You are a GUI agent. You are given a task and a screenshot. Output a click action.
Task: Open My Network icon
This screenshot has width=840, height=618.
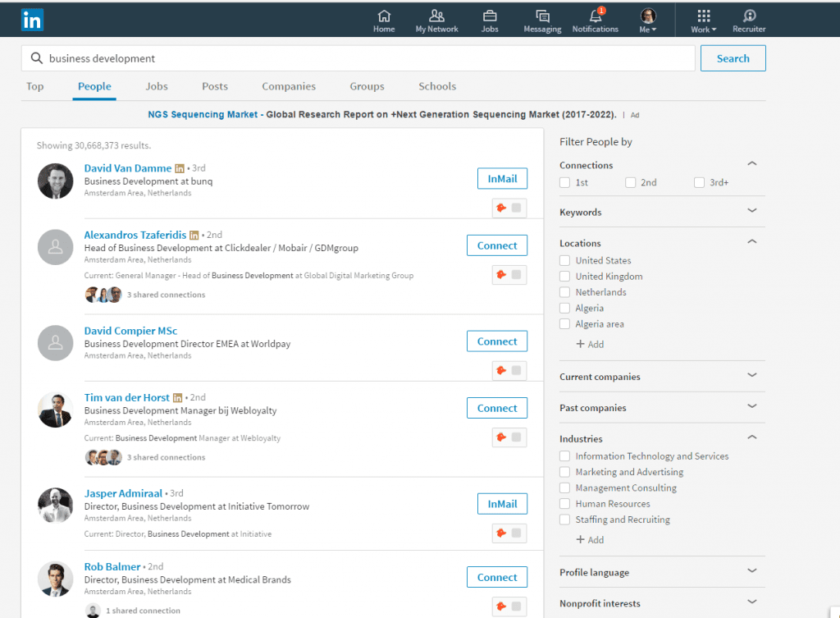[437, 16]
